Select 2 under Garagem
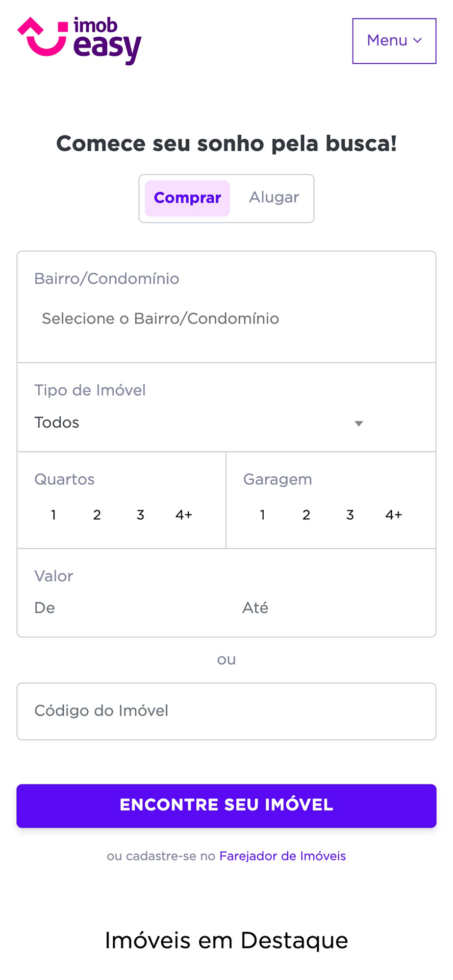 tap(306, 514)
